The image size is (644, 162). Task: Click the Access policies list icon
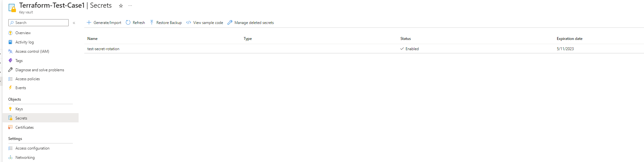click(x=11, y=79)
